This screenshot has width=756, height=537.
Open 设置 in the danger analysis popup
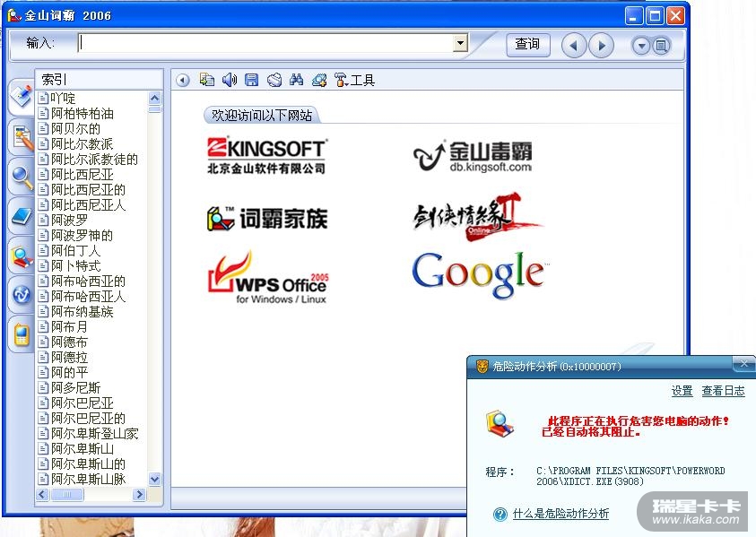tap(682, 391)
